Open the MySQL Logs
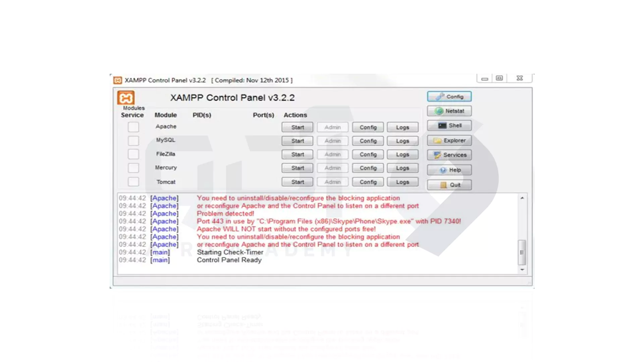The width and height of the screenshot is (644, 362). 402,141
